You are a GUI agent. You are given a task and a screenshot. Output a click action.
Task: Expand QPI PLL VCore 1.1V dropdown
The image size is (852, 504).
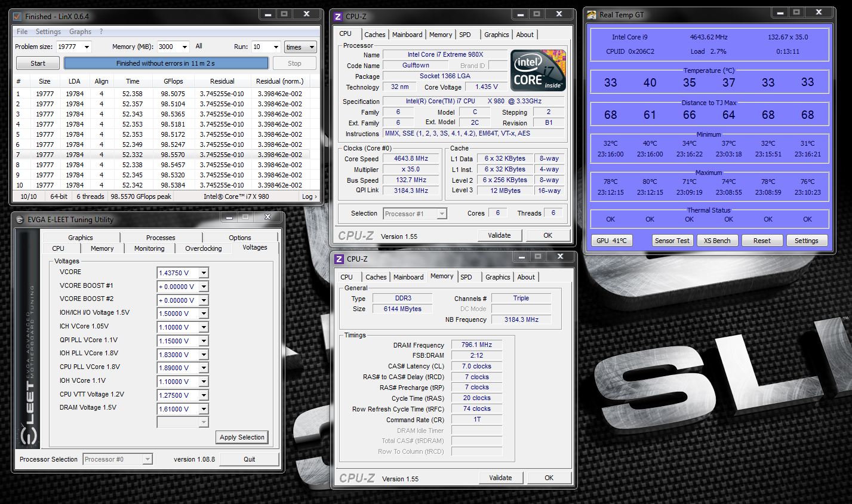[x=204, y=341]
